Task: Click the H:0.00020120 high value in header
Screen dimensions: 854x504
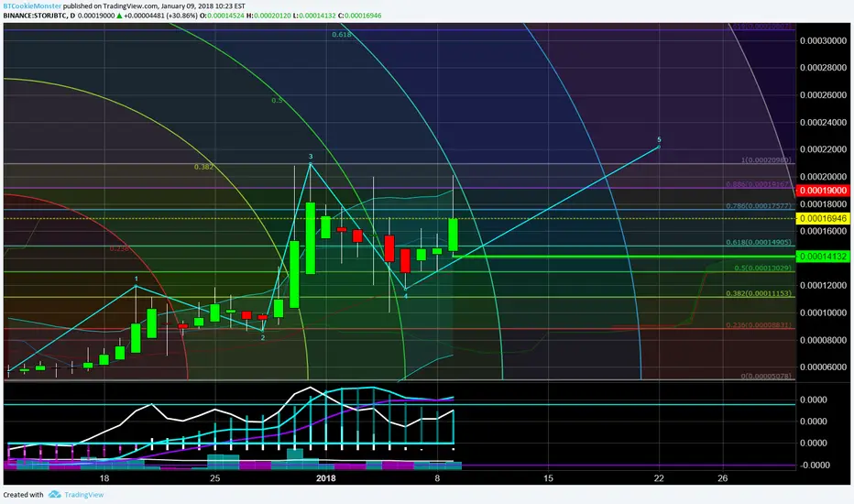Action: click(x=268, y=16)
